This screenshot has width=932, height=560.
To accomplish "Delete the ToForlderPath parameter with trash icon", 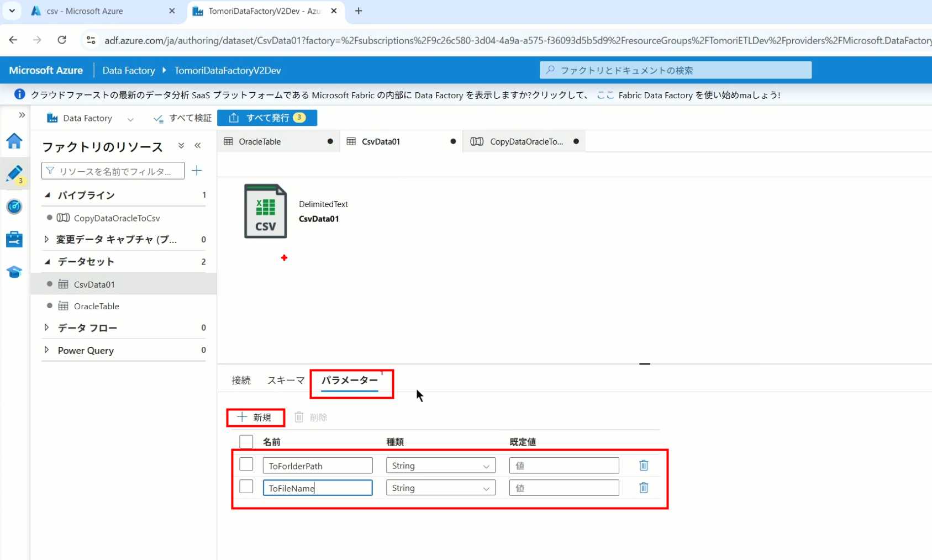I will click(x=644, y=466).
